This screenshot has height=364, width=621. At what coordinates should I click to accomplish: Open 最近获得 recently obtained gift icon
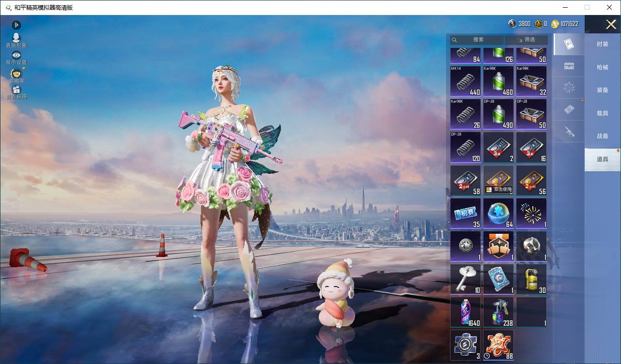[16, 92]
